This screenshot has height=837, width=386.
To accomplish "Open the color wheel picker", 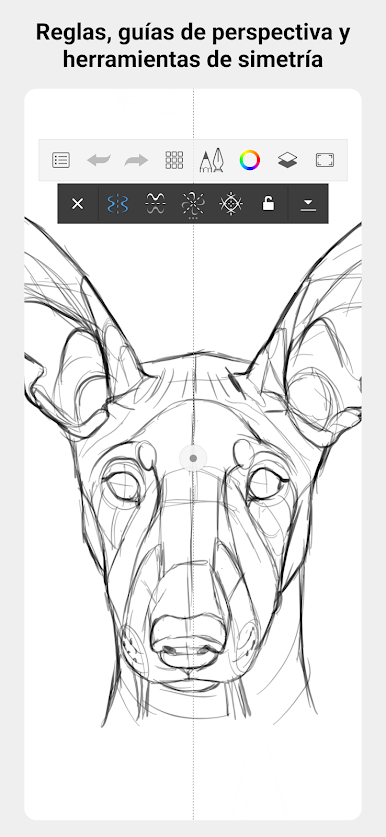I will pyautogui.click(x=249, y=160).
